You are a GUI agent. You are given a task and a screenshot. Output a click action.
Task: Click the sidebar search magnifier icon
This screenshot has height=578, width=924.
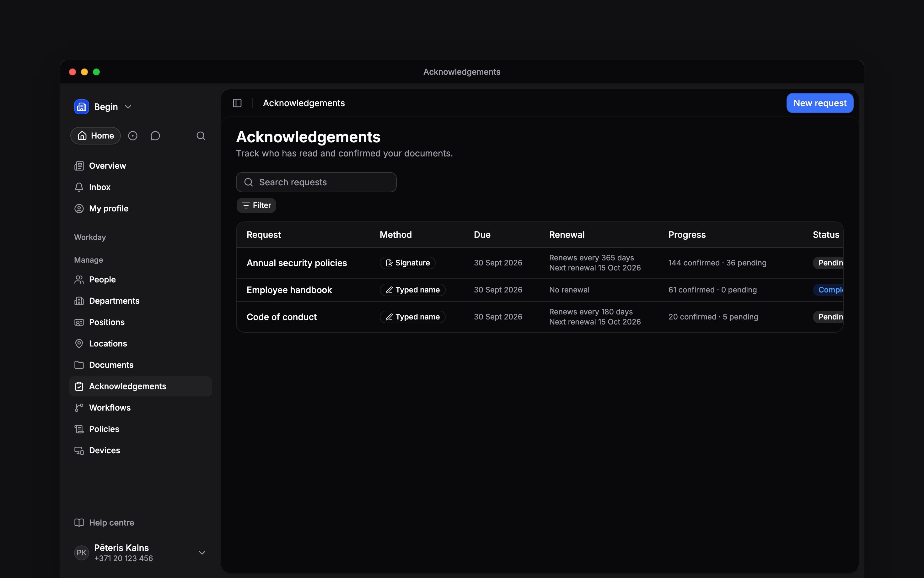click(201, 136)
